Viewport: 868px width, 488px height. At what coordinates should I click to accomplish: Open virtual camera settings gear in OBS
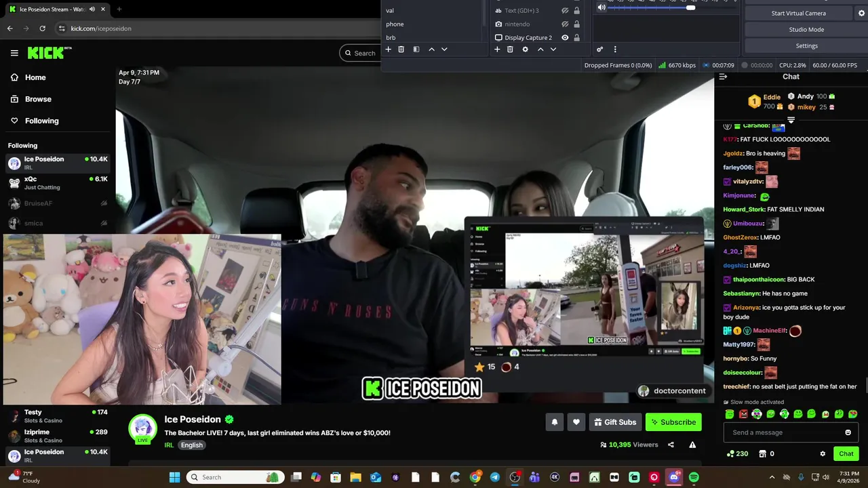861,13
